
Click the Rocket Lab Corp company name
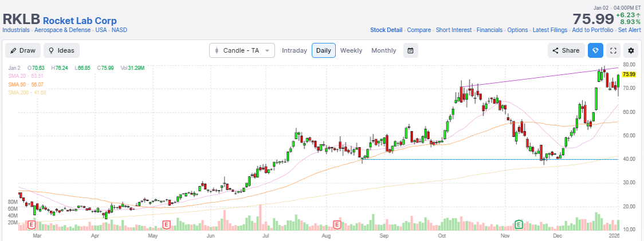click(80, 21)
